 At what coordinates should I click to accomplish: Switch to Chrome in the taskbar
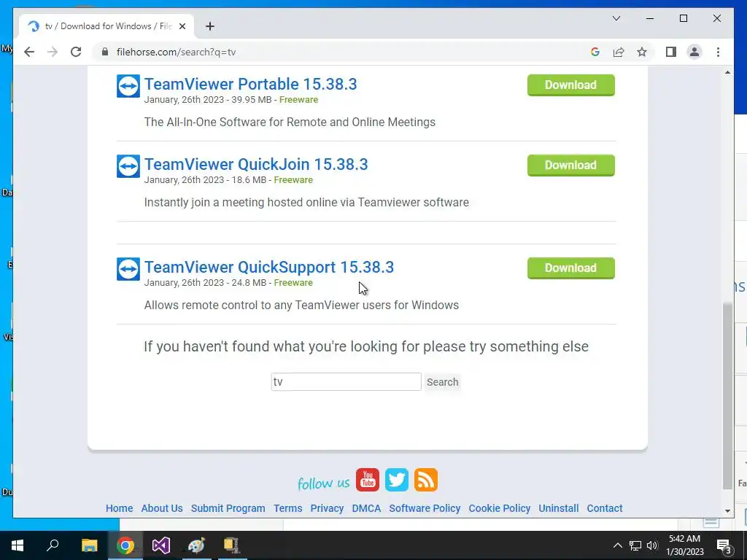tap(125, 545)
